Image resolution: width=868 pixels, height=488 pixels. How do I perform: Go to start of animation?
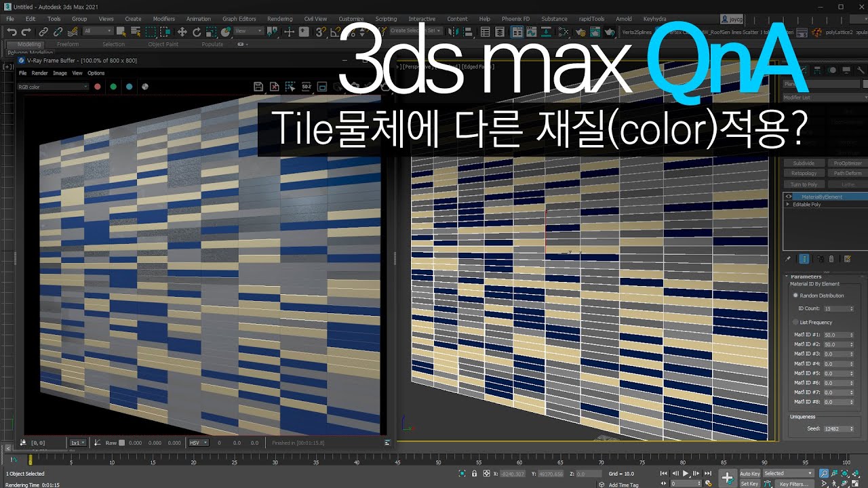pyautogui.click(x=665, y=473)
